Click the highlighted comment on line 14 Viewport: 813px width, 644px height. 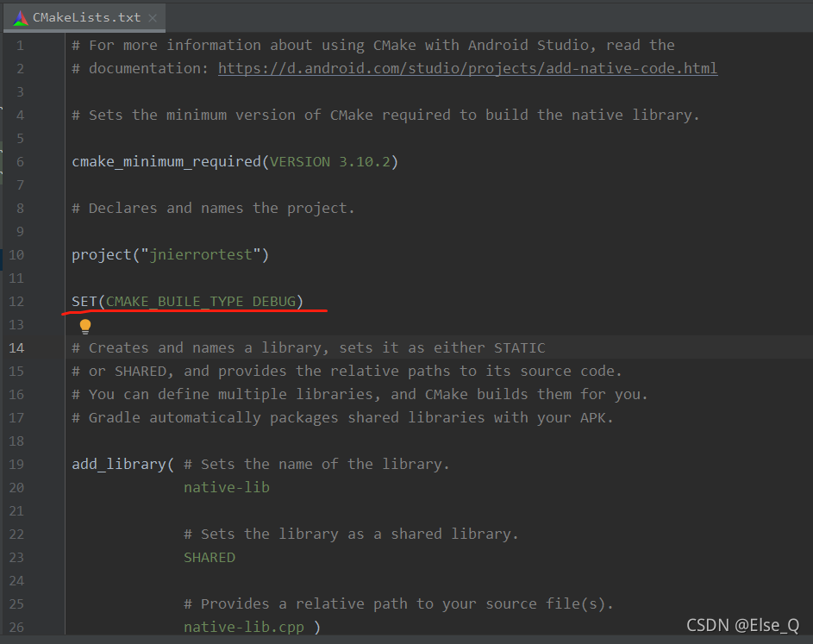coord(310,347)
